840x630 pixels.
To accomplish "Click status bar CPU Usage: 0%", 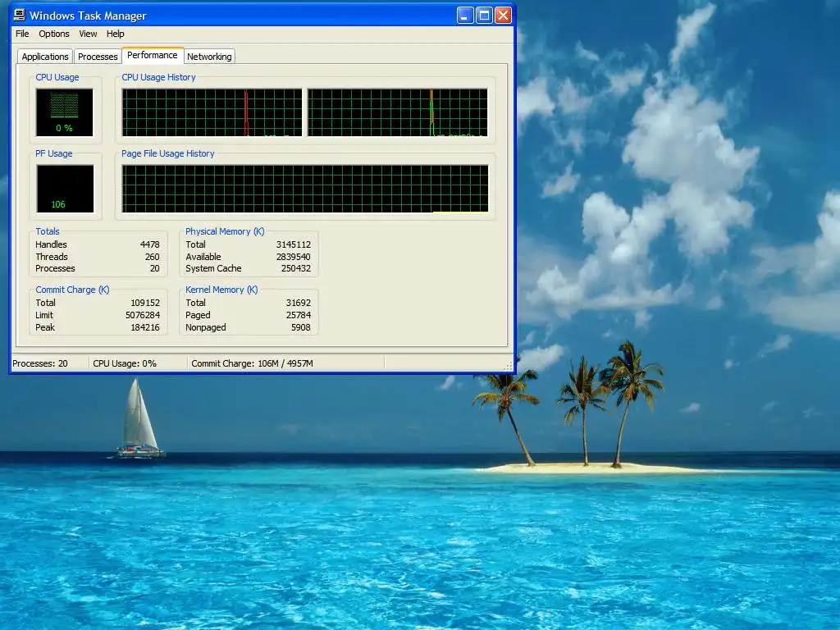I will [x=125, y=363].
